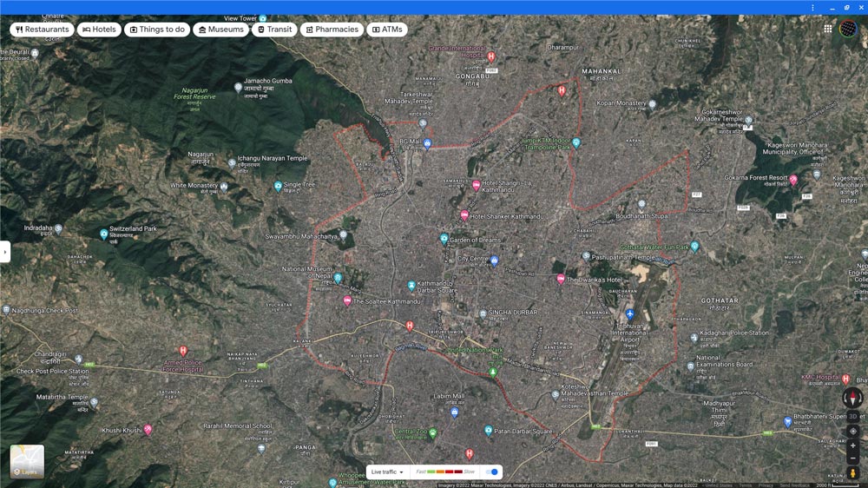Open the Single Tree marker

278,186
